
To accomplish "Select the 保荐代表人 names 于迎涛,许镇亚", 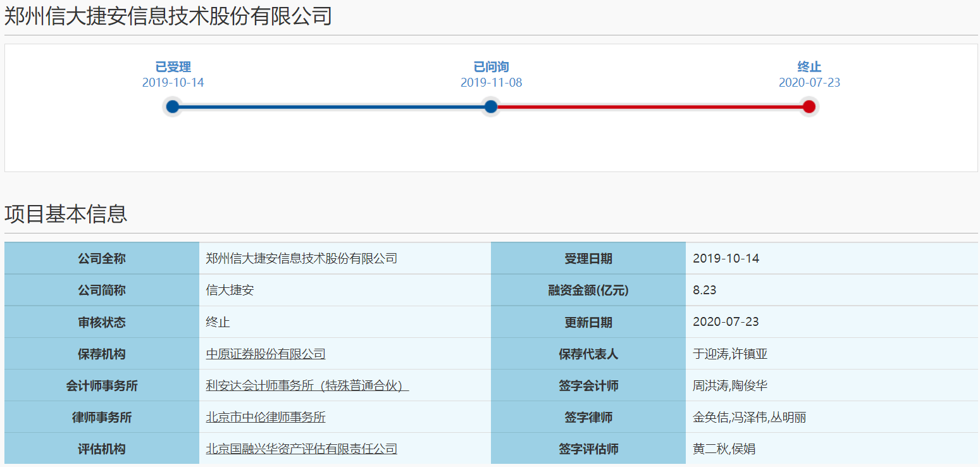I will (732, 354).
